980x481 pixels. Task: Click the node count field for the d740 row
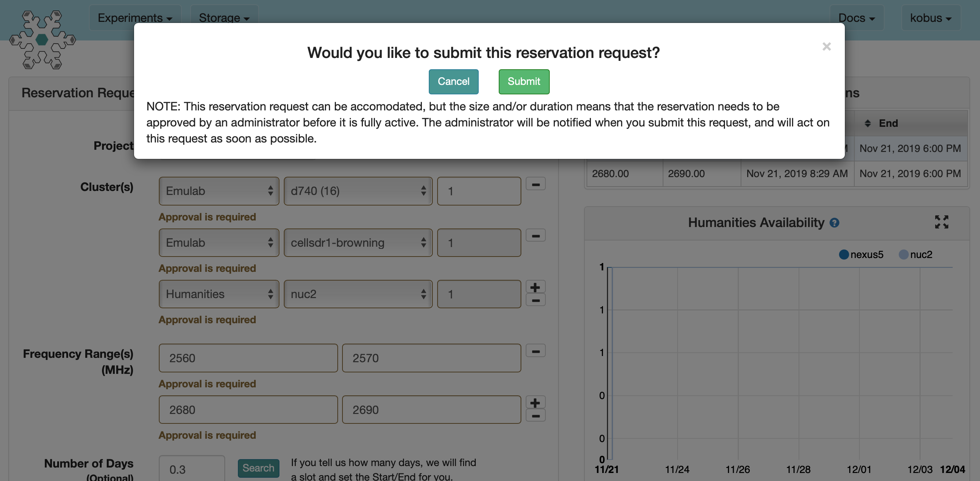click(x=479, y=191)
